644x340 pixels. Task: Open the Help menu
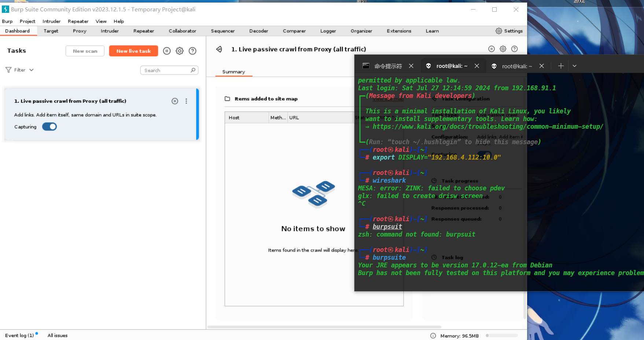[119, 21]
